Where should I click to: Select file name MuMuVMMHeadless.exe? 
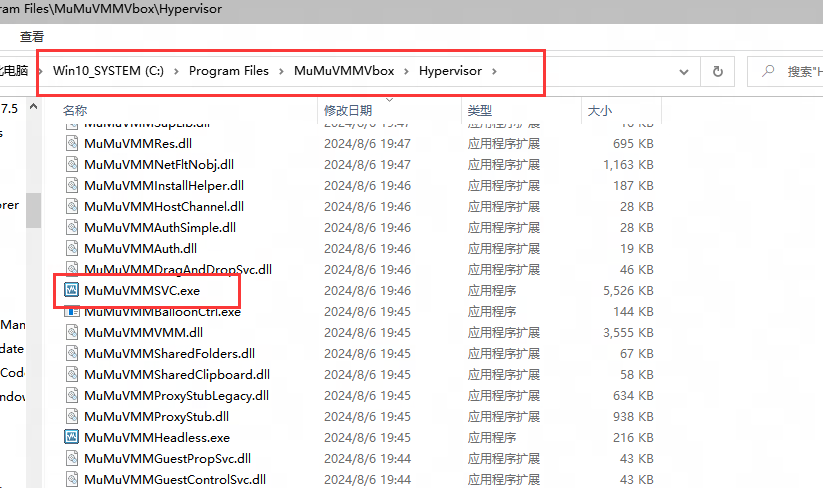[x=157, y=437]
